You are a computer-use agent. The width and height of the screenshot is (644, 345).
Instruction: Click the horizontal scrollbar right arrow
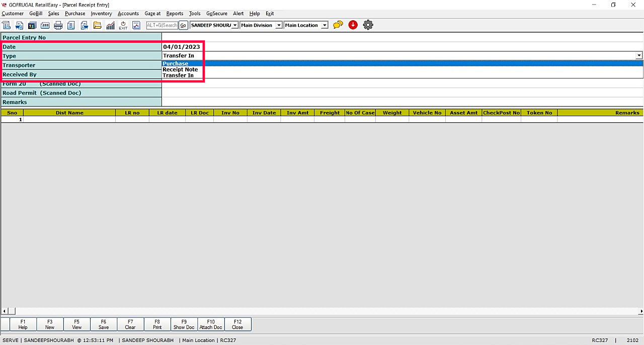coord(640,311)
